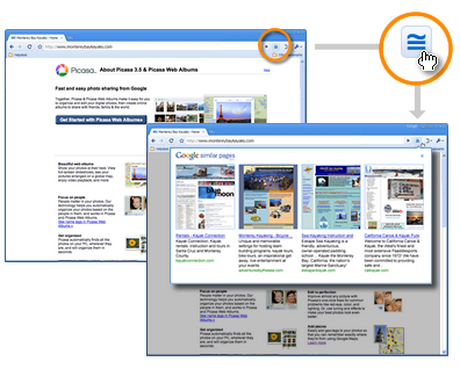This screenshot has width=460, height=376.
Task: Close the Google similar pages popup
Action: 422,156
